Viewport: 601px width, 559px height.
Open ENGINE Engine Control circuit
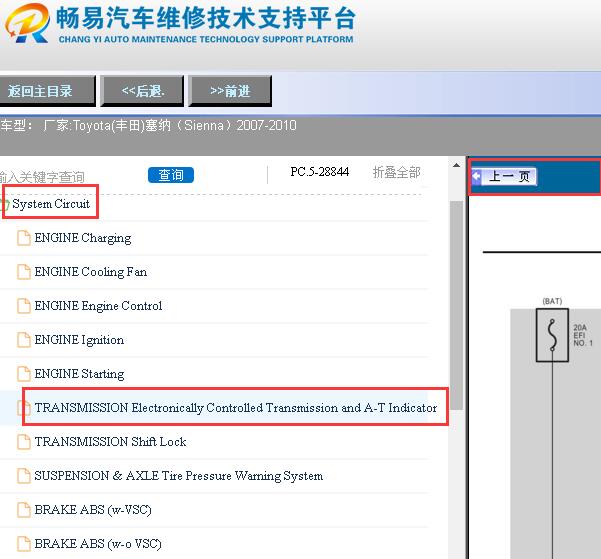98,306
